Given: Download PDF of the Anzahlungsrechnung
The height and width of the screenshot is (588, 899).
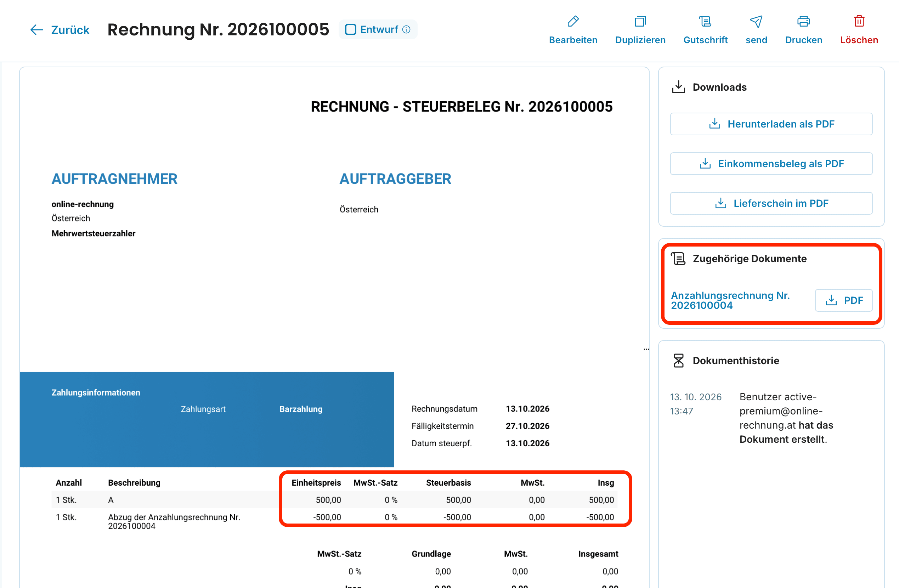Looking at the screenshot, I should click(x=843, y=300).
